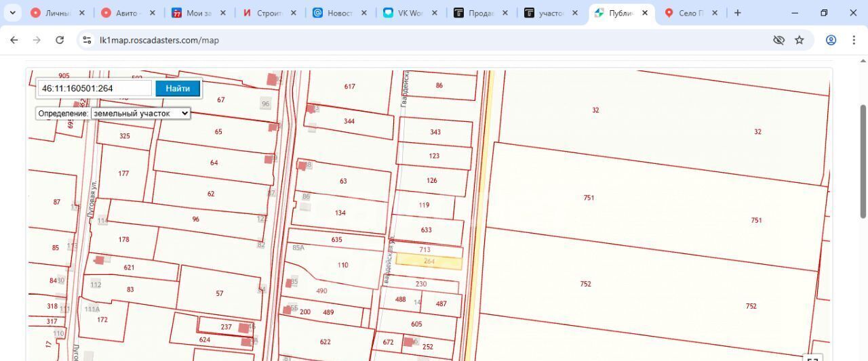Click parcel 621 on the map
This screenshot has height=361, width=868.
pyautogui.click(x=130, y=268)
